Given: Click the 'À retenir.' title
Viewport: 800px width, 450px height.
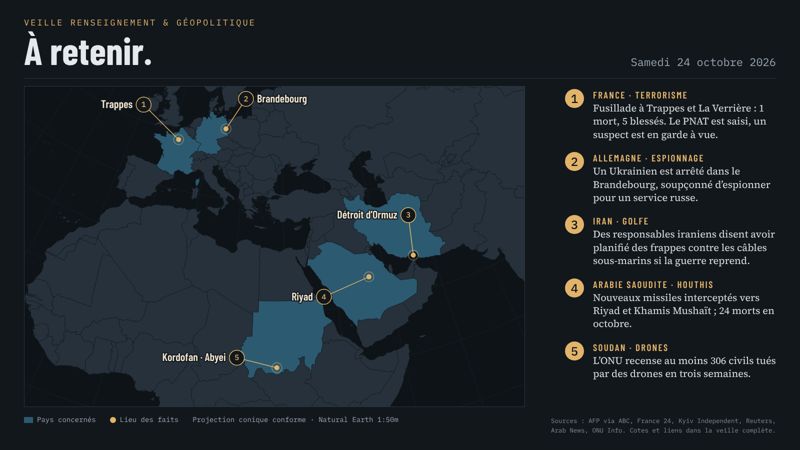Looking at the screenshot, I should [x=88, y=52].
